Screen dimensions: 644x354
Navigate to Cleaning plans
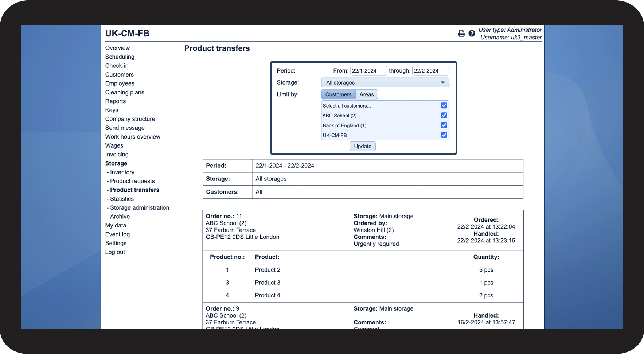coord(125,93)
